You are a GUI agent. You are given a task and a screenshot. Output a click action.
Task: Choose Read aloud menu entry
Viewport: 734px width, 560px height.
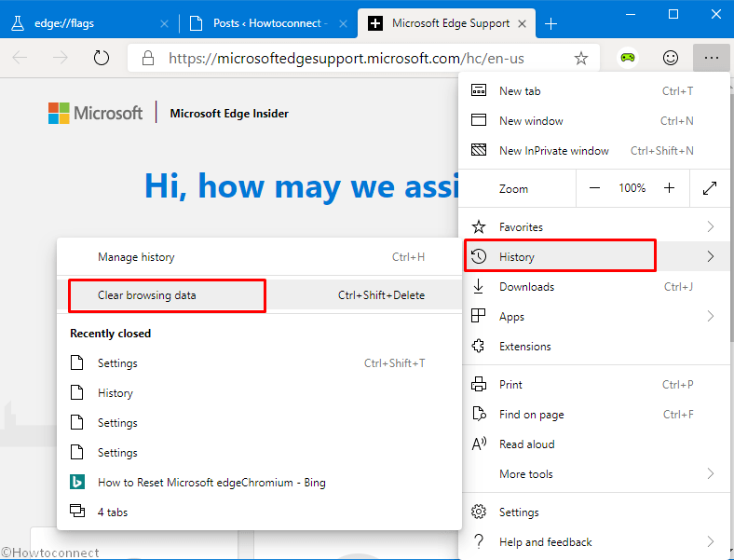click(593, 444)
